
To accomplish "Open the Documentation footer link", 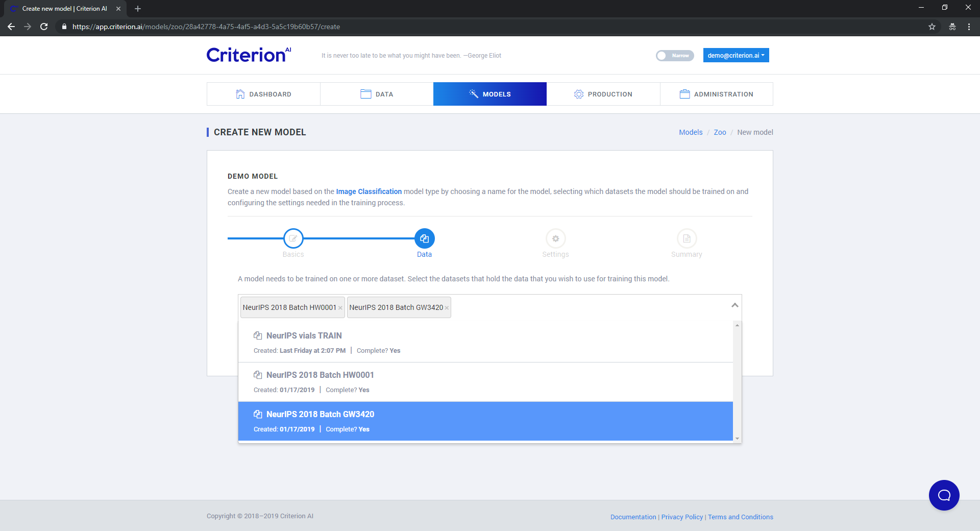I will [633, 517].
